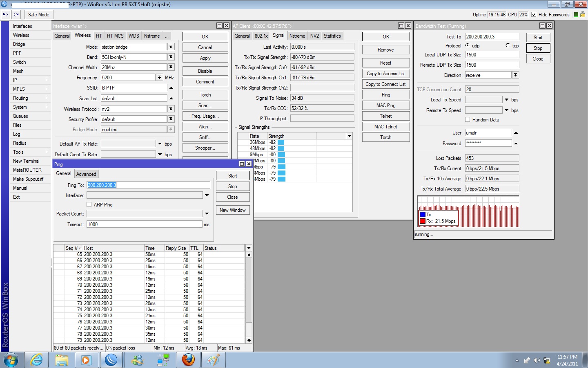Switch to WinBox taskbar icon

point(111,360)
